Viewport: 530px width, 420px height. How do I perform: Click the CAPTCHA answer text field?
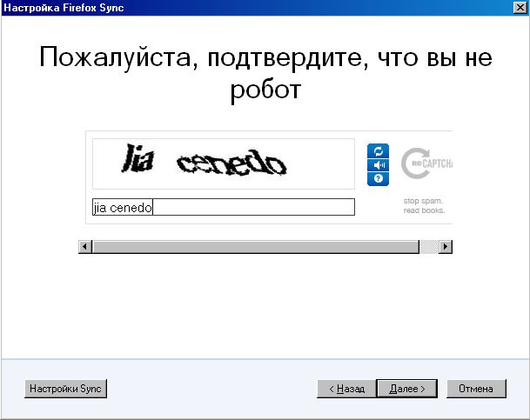(224, 207)
